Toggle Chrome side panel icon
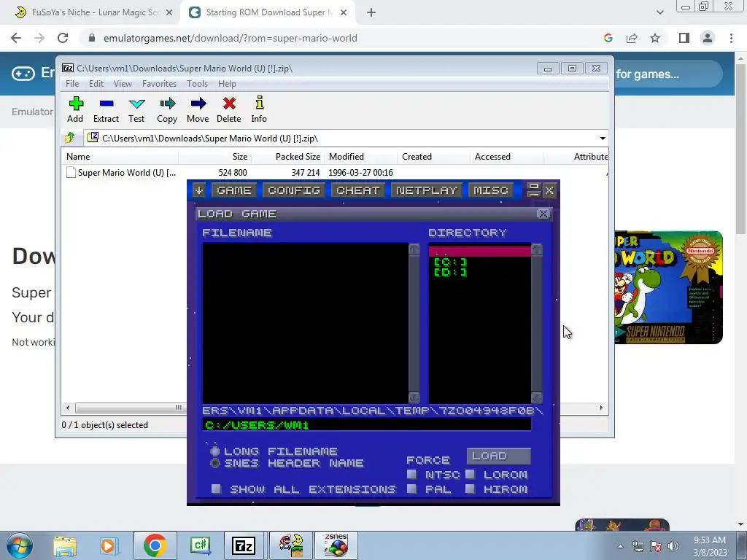 (684, 38)
